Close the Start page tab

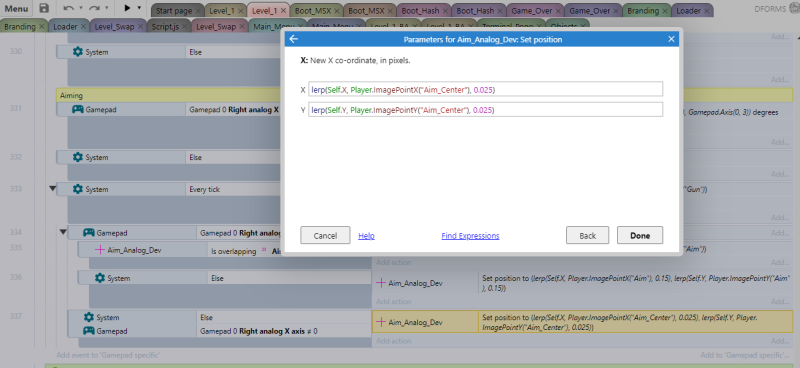[x=197, y=11]
